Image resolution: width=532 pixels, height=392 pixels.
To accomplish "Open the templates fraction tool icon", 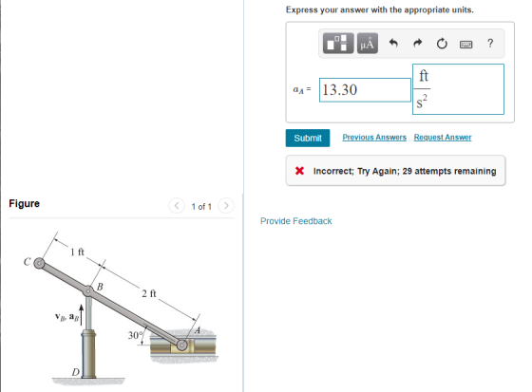I will click(338, 44).
